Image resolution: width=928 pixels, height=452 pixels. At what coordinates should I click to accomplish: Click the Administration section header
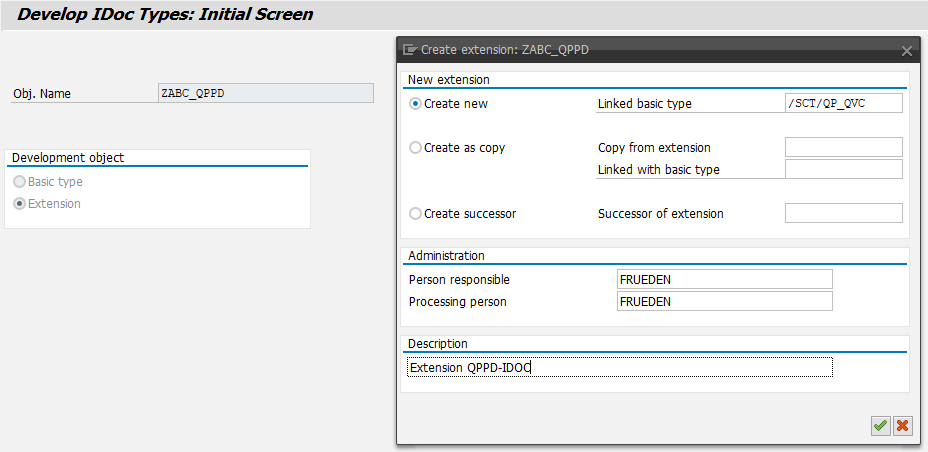click(x=446, y=256)
